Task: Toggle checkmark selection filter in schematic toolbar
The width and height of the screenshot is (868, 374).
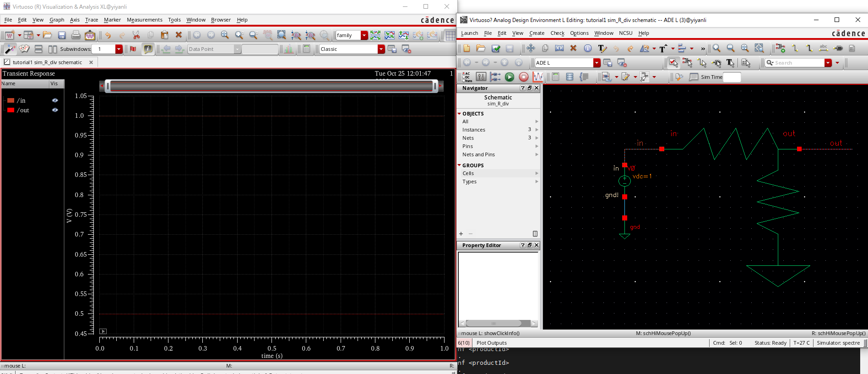Action: click(x=673, y=63)
